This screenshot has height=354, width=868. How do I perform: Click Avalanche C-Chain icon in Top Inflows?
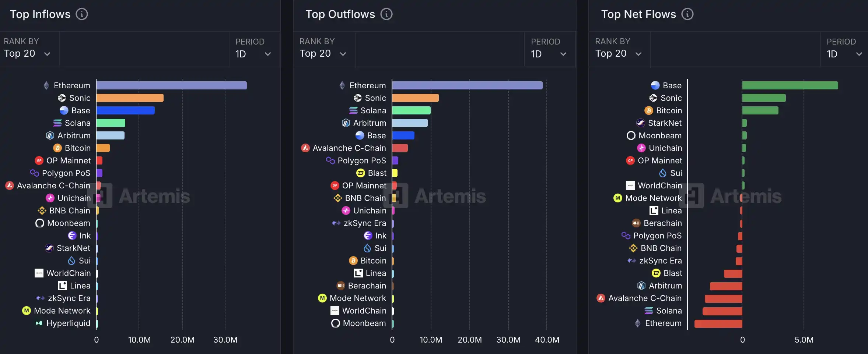click(10, 185)
